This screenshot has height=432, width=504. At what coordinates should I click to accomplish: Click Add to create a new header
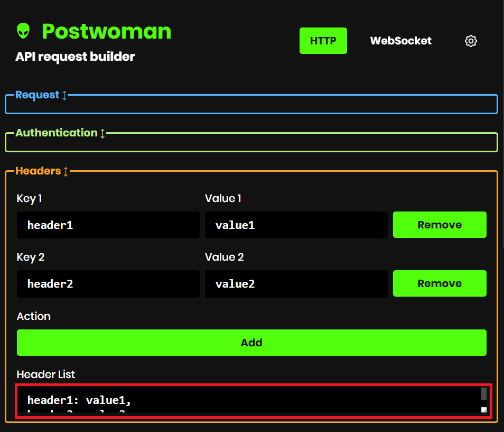click(x=251, y=342)
